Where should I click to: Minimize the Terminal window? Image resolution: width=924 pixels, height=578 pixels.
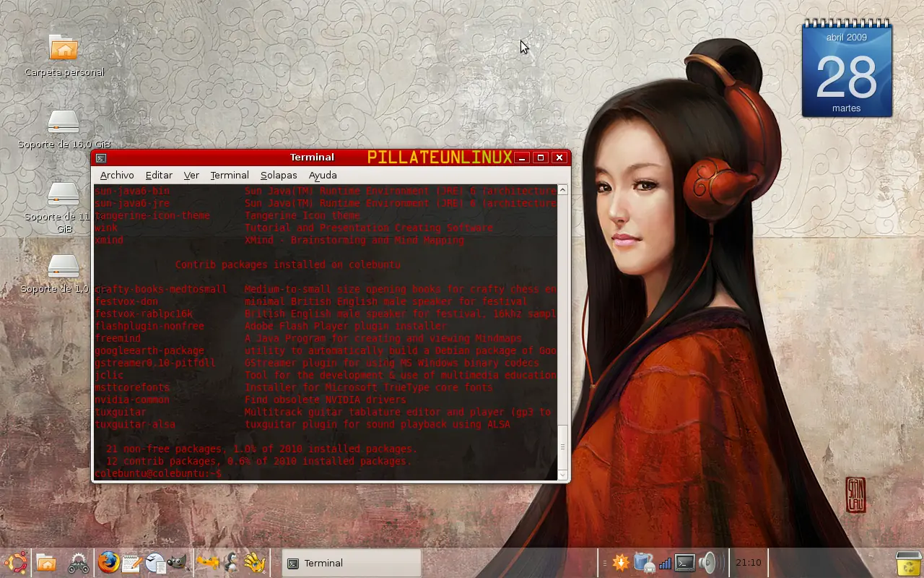[x=523, y=158]
